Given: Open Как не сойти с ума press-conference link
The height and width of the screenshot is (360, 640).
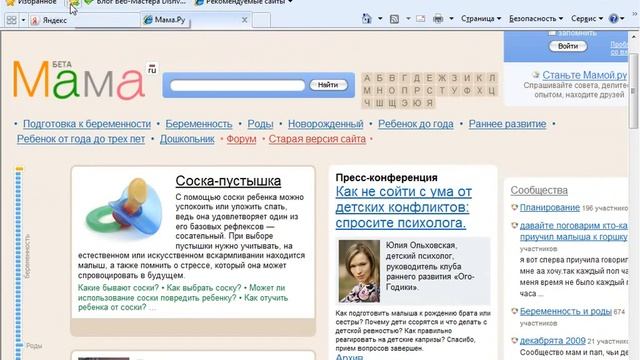Looking at the screenshot, I should click(404, 207).
